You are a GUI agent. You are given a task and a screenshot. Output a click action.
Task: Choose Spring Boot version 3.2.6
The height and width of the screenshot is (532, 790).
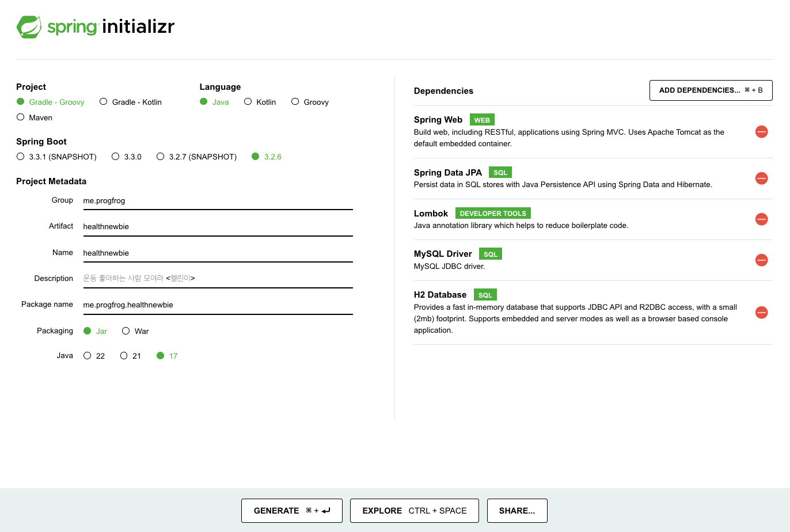267,157
